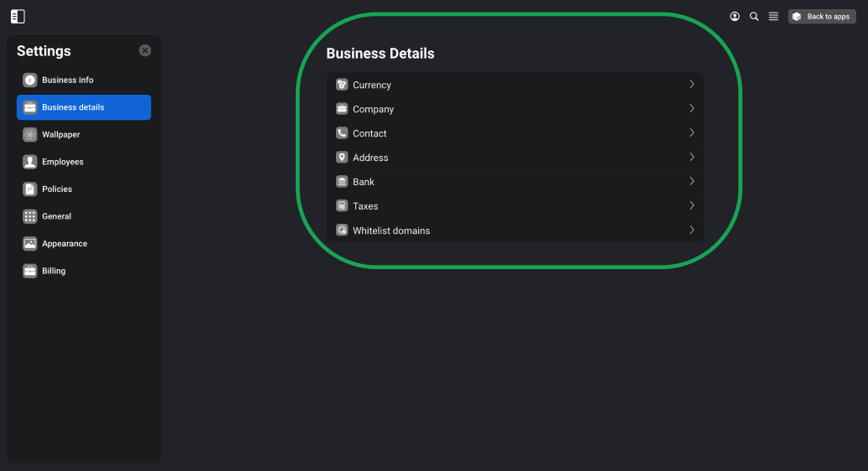Click the Taxes calculator icon
This screenshot has height=471, width=868.
(x=342, y=206)
